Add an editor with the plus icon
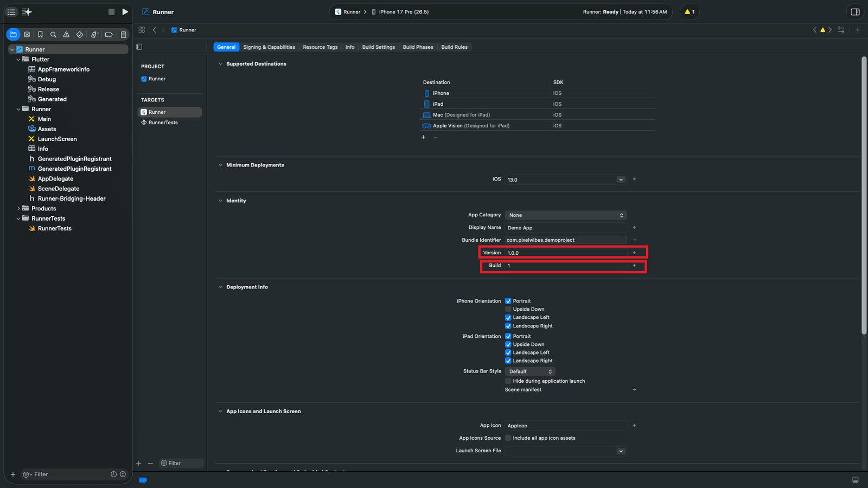Image resolution: width=868 pixels, height=488 pixels. pos(858,30)
